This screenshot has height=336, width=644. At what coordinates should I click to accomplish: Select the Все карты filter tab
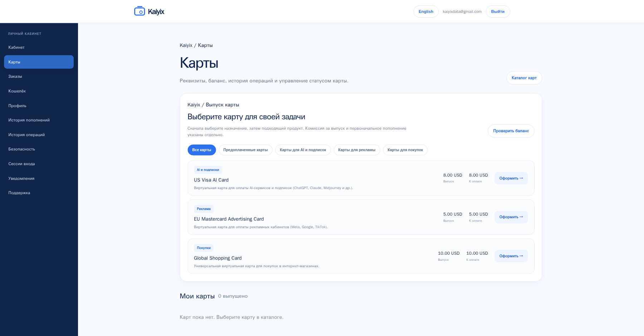[x=202, y=150]
